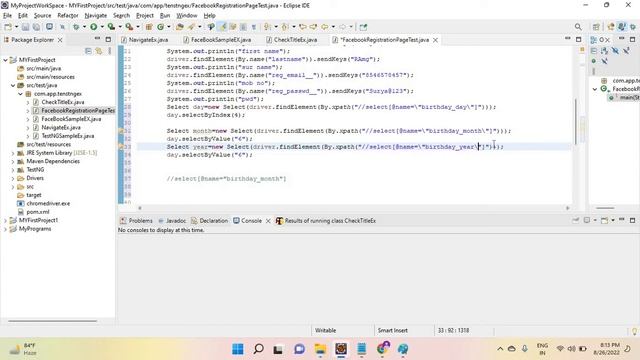Click the Open Type toolbar icon

click(x=180, y=27)
